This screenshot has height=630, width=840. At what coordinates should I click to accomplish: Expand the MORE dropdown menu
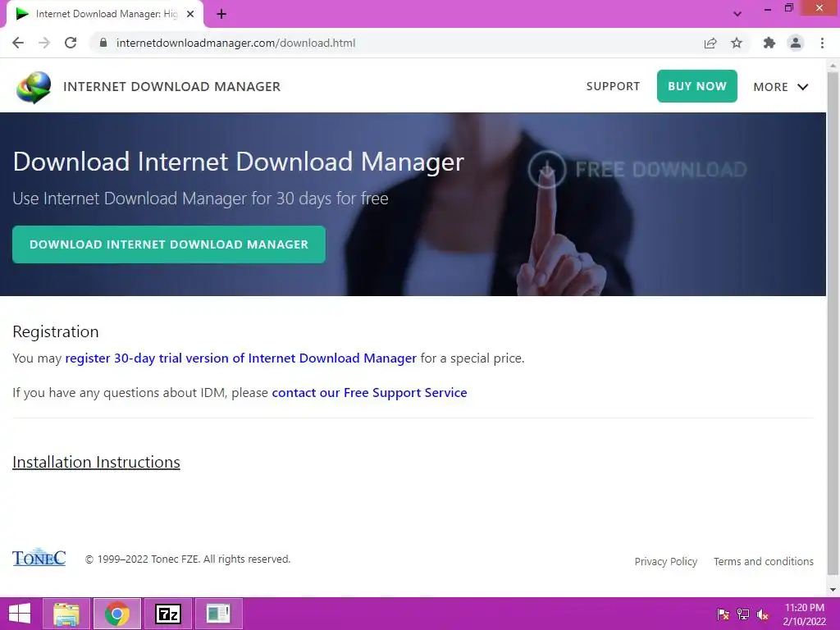pyautogui.click(x=781, y=87)
